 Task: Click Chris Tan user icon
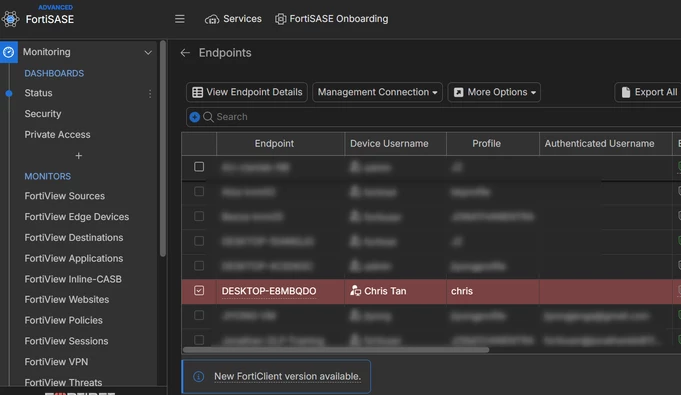point(356,291)
